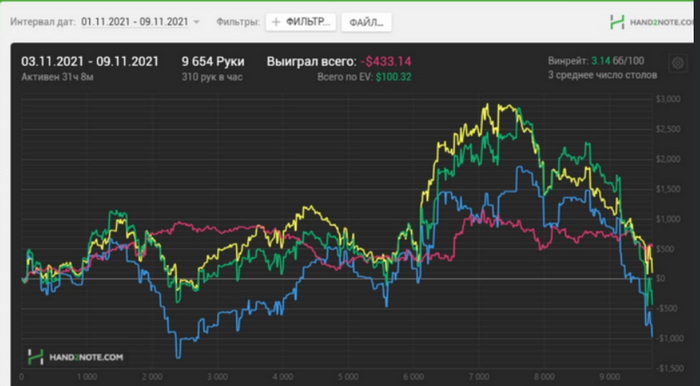Click the '310 рук в час' text
Screen dimensions: 700x386
click(212, 77)
